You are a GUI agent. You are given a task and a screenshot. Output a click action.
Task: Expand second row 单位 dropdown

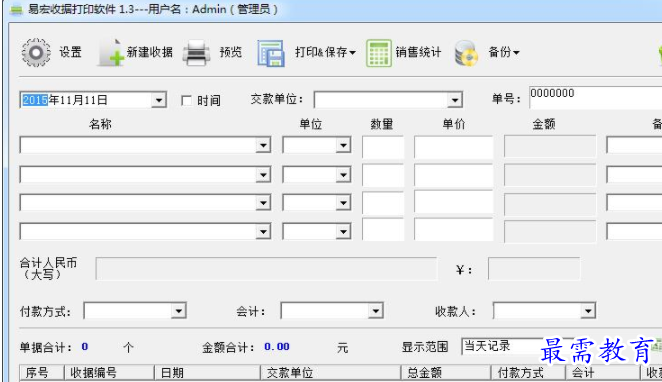pos(343,175)
